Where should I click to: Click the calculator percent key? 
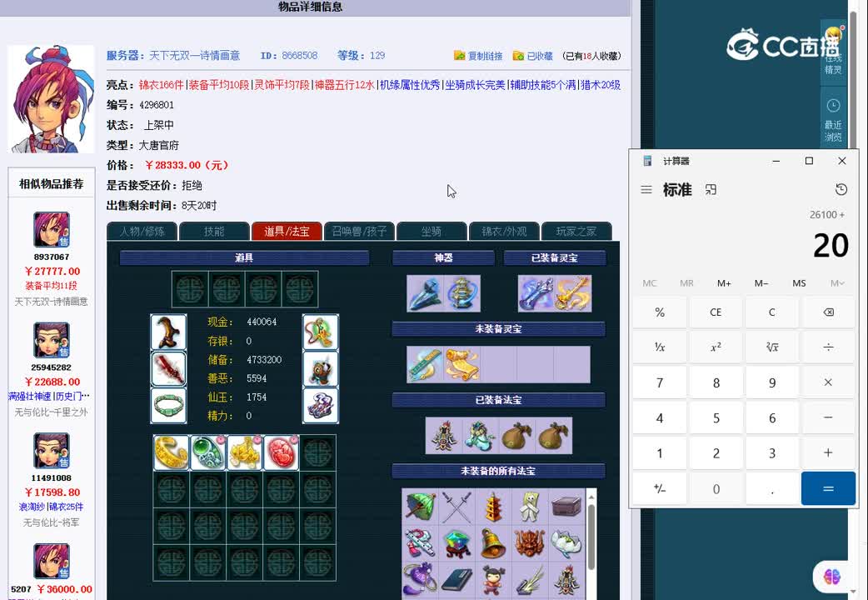coord(660,312)
